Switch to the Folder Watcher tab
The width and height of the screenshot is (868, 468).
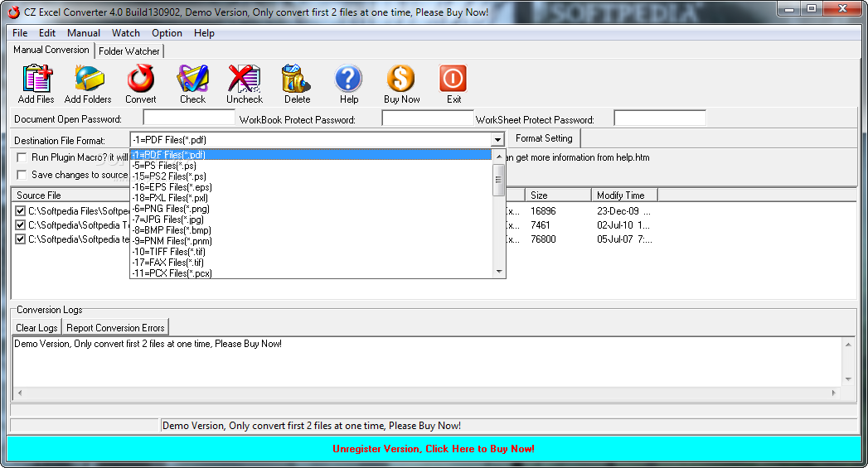tap(129, 51)
